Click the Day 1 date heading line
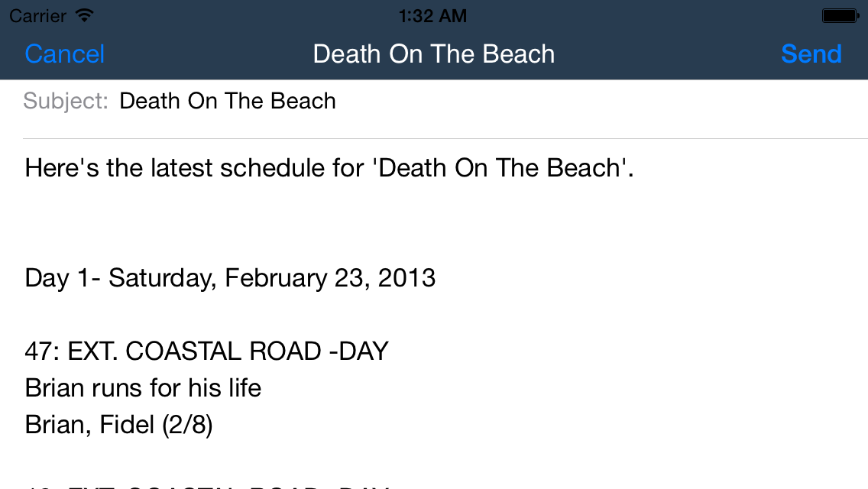Image resolution: width=868 pixels, height=489 pixels. pos(230,277)
